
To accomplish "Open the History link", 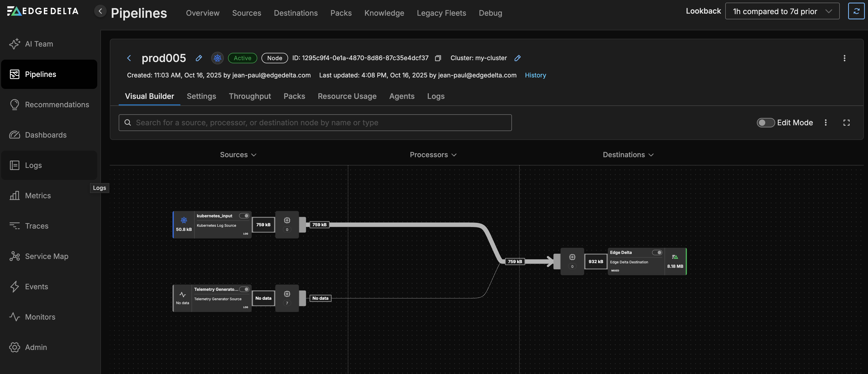I will [x=535, y=75].
